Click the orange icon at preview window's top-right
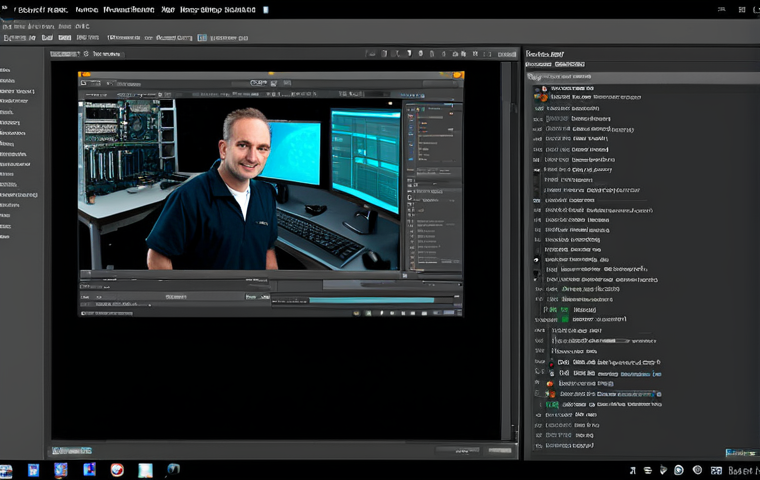Image resolution: width=760 pixels, height=480 pixels. coord(458,75)
